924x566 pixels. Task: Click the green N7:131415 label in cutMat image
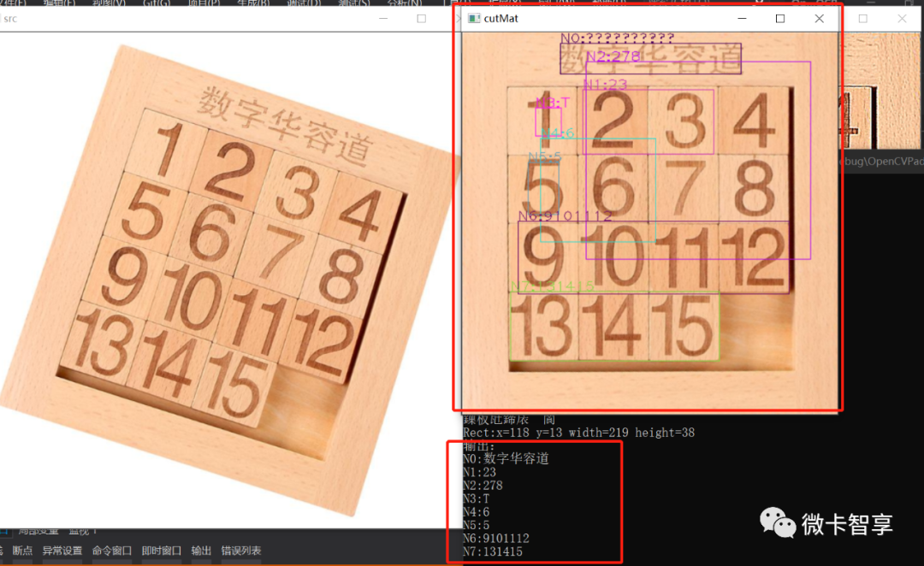552,286
